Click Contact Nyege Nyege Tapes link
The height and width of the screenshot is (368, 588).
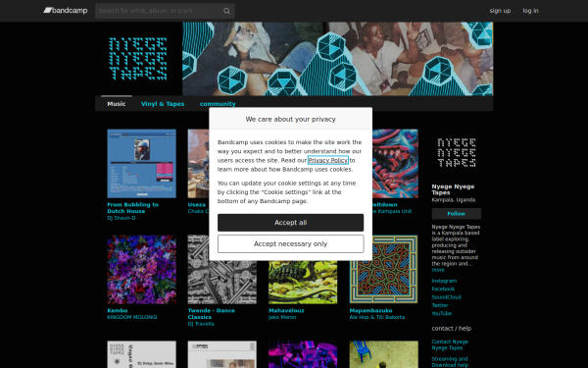pos(450,344)
